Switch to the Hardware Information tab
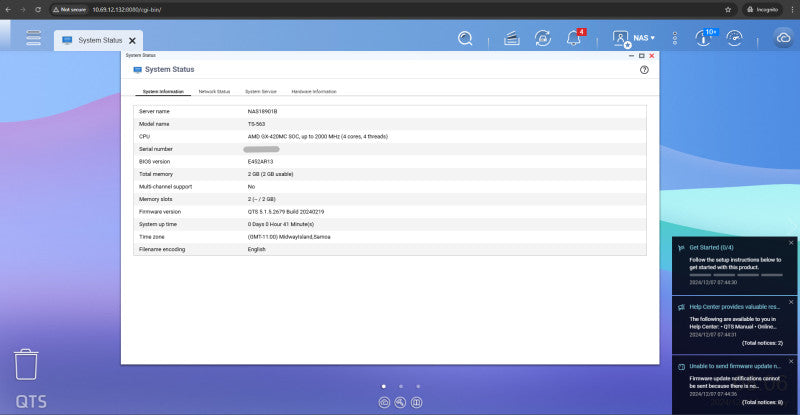Viewport: 800px width, 415px height. (x=314, y=91)
